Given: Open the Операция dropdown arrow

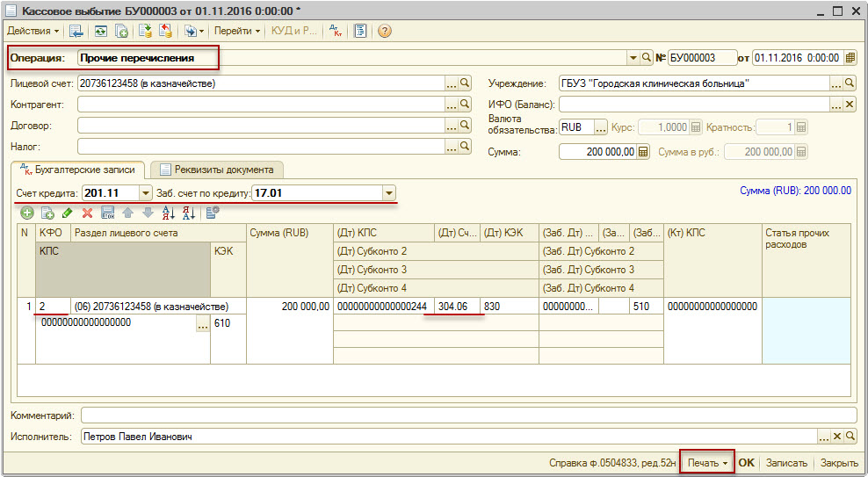Looking at the screenshot, I should point(633,58).
